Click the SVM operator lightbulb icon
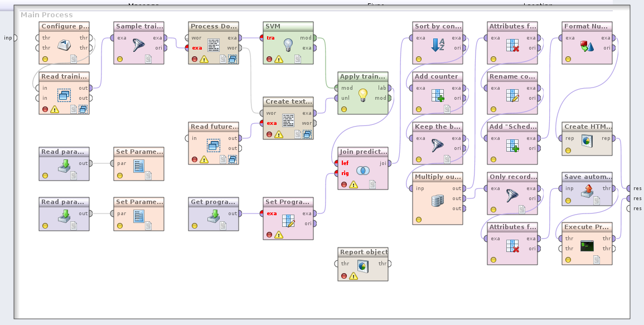644x325 pixels. click(288, 45)
